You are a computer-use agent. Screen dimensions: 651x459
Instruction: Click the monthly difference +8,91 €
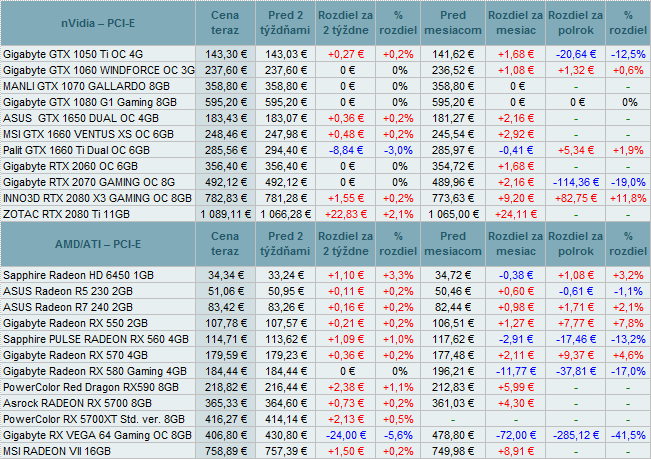tap(516, 452)
